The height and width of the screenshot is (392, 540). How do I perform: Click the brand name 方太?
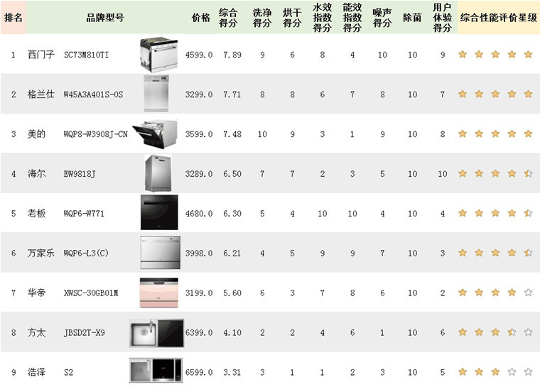pyautogui.click(x=36, y=333)
